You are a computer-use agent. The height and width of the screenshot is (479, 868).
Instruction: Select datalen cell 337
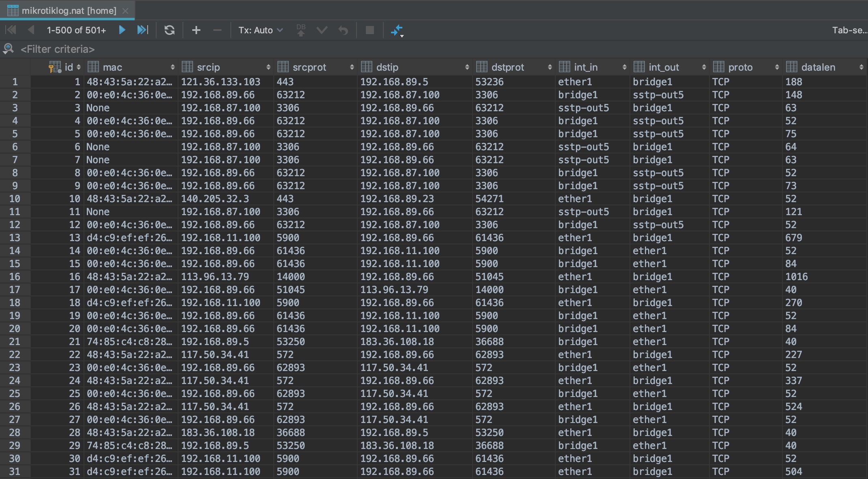click(825, 380)
